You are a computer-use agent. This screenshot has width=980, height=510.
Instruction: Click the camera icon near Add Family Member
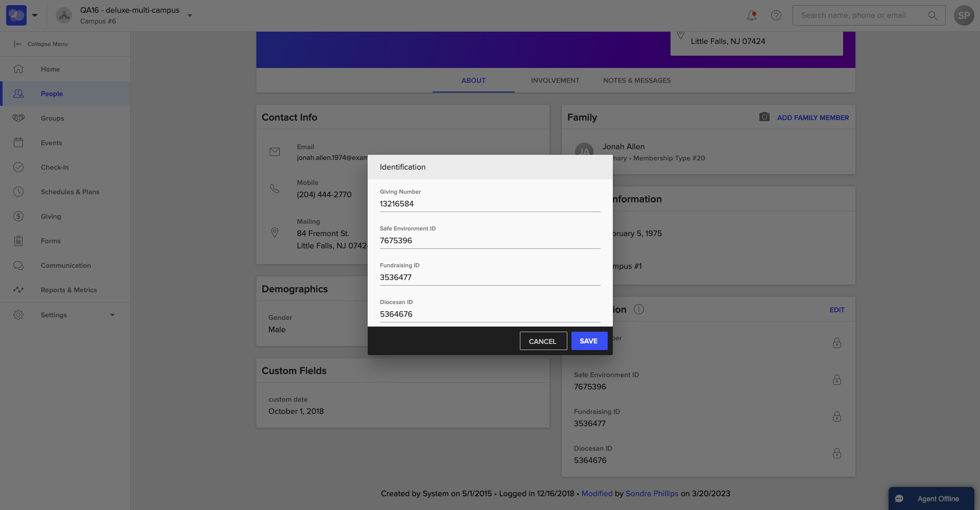[764, 117]
